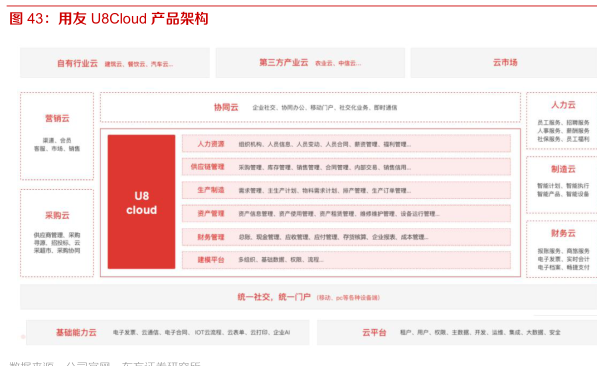Select the '云平台' heading

[x=374, y=332]
